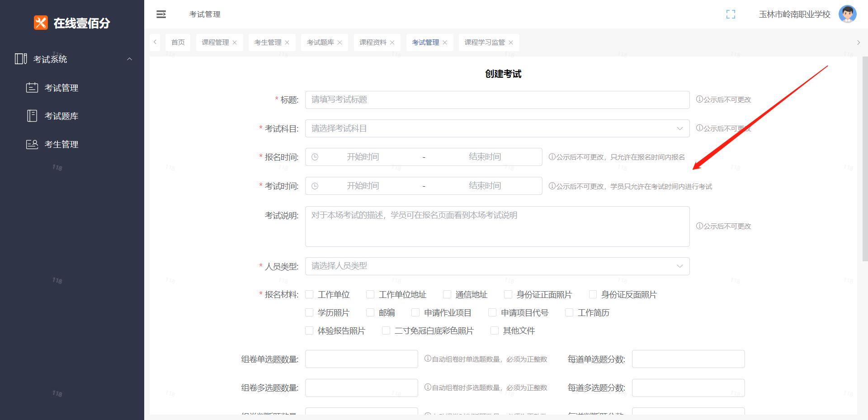Click the 组卷多选题数量 input

click(362, 388)
